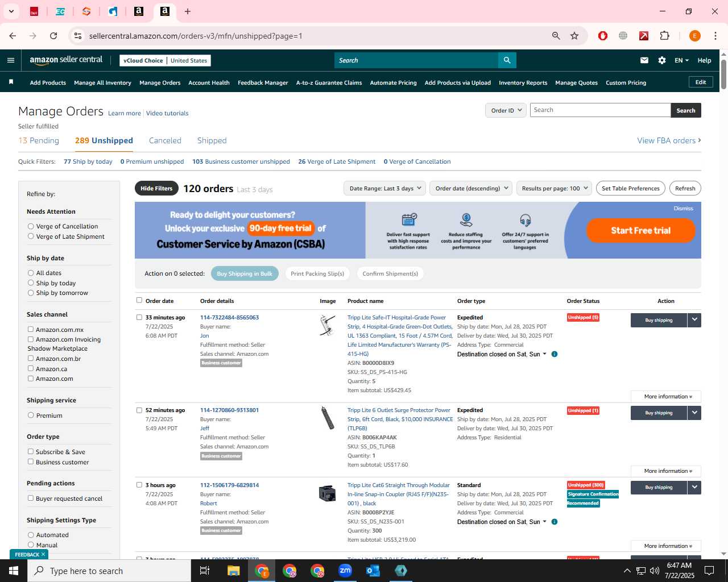Check the Buyer requested cancel filter
Image resolution: width=728 pixels, height=582 pixels.
pyautogui.click(x=31, y=498)
